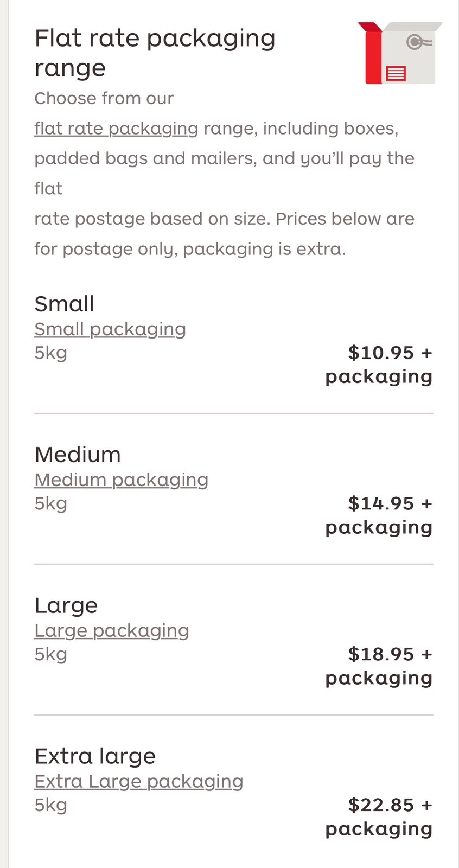Open the Large packaging link
459x868 pixels.
(112, 631)
